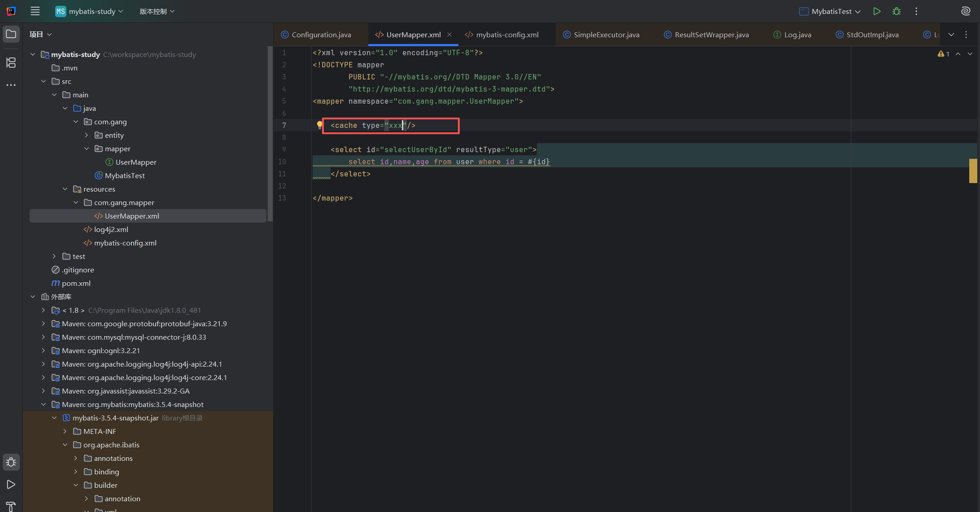The height and width of the screenshot is (512, 980).
Task: Click the intention lightbulb on line 7
Action: coord(319,125)
